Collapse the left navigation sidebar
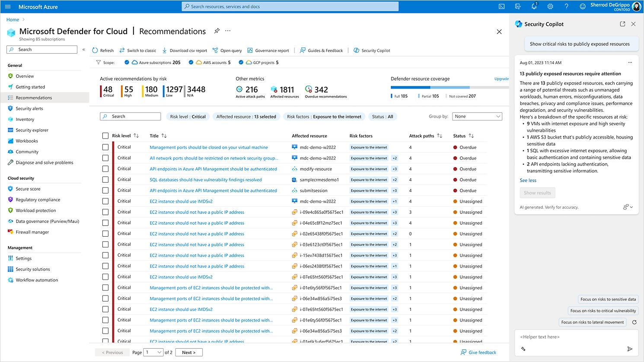This screenshot has width=644, height=362. click(84, 50)
